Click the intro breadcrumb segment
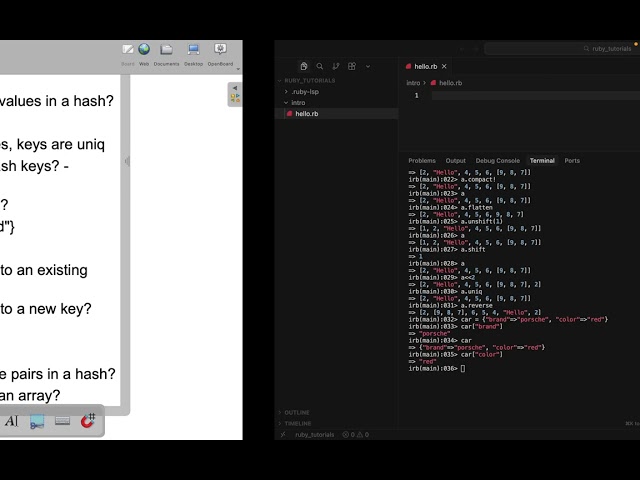Screen dimensions: 640x480 pos(413,83)
